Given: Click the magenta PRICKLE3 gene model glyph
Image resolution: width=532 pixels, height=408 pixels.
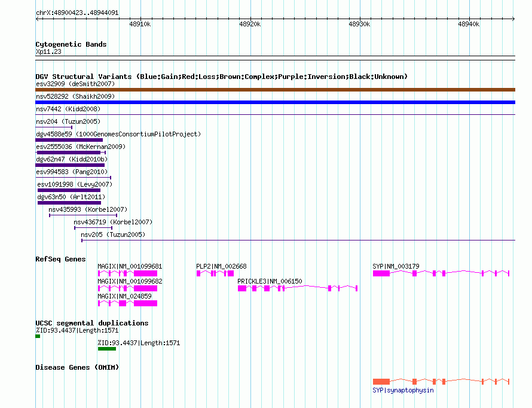Looking at the screenshot, I should point(298,288).
